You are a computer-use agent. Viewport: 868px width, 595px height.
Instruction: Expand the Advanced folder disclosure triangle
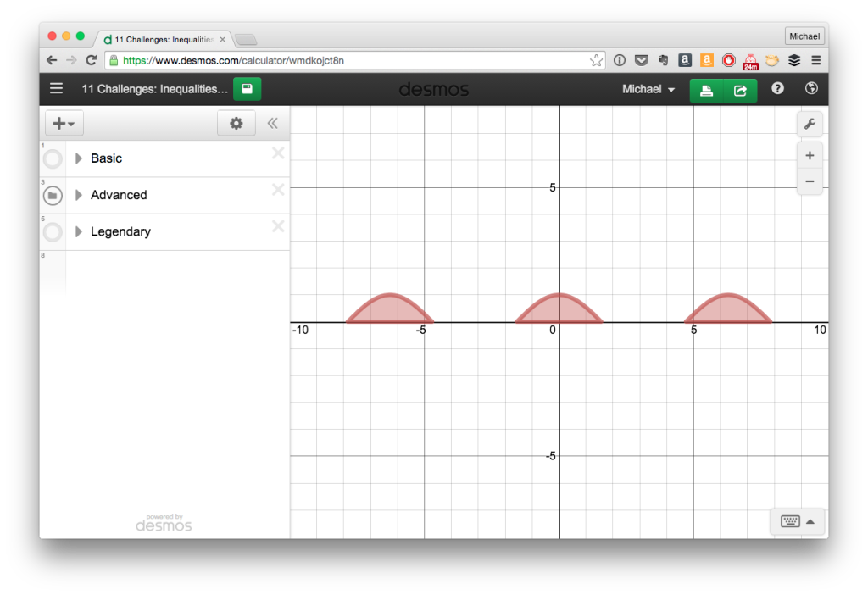tap(77, 195)
